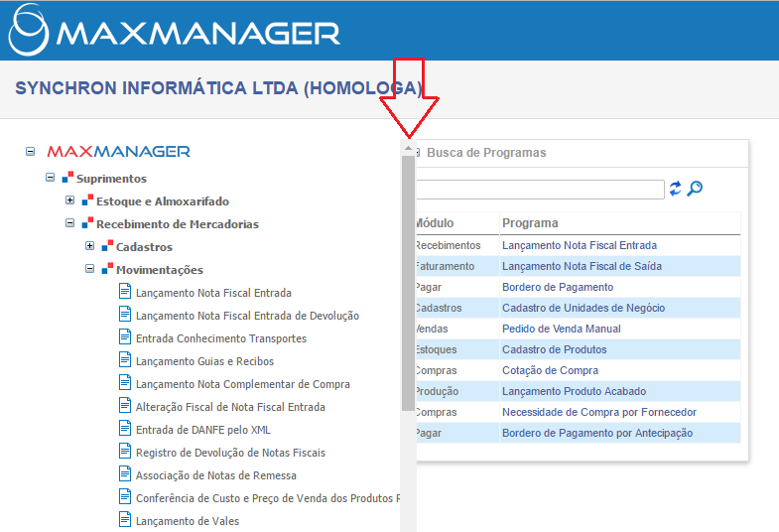Open Lançamento Produto Acabado link
Image resolution: width=779 pixels, height=532 pixels.
point(574,391)
